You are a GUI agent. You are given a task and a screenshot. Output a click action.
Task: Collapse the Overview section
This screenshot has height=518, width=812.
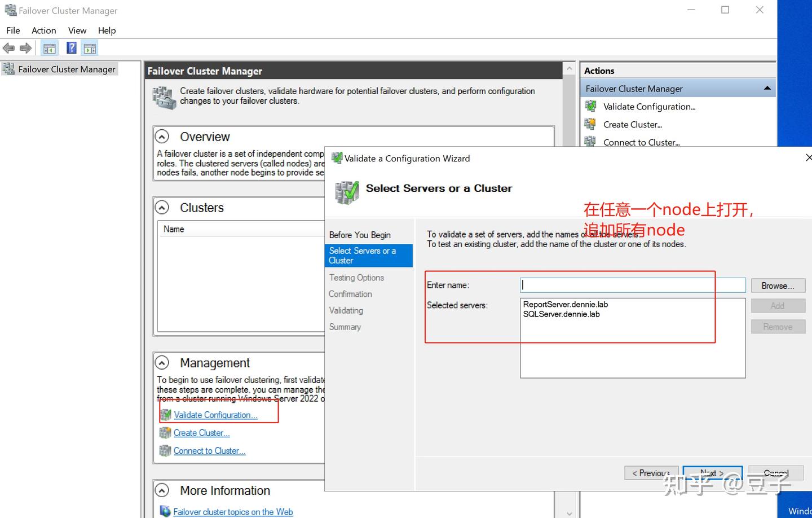coord(162,136)
